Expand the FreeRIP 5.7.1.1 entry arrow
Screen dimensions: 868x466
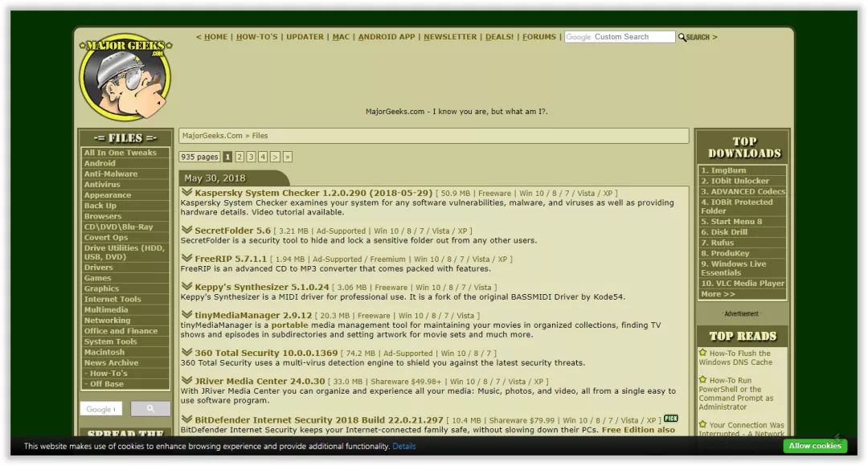186,258
